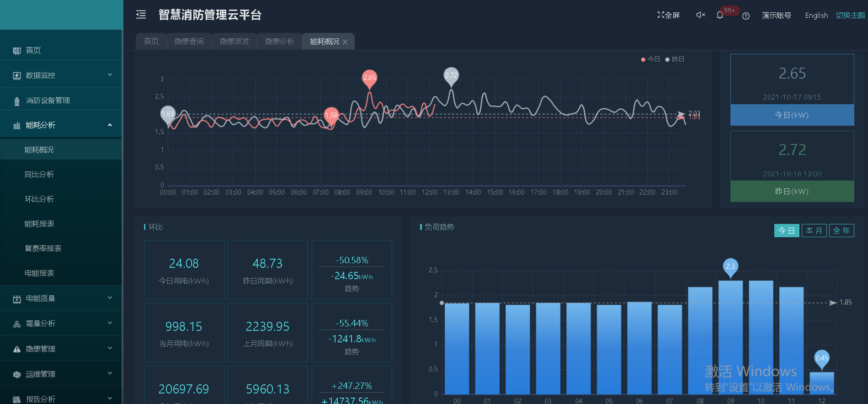
Task: Switch to the 隐患查询 tab
Action: (189, 42)
